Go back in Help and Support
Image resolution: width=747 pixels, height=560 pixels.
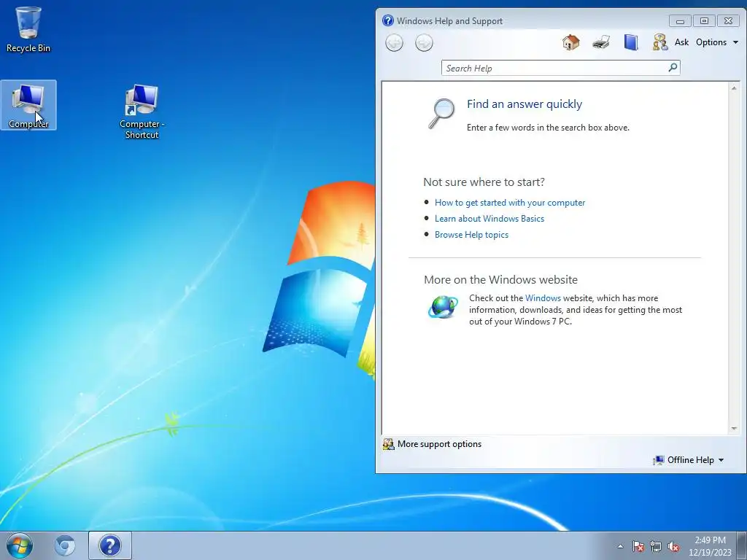pos(394,43)
